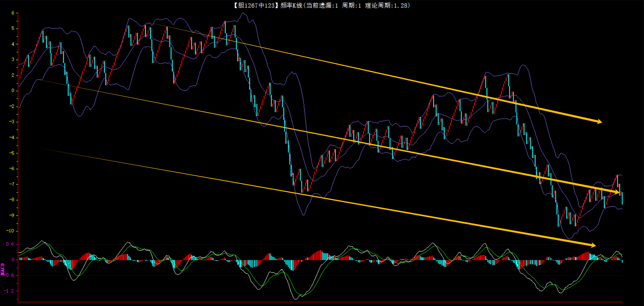
Task: Click the 频率K线 text in chart title
Action: 291,5
